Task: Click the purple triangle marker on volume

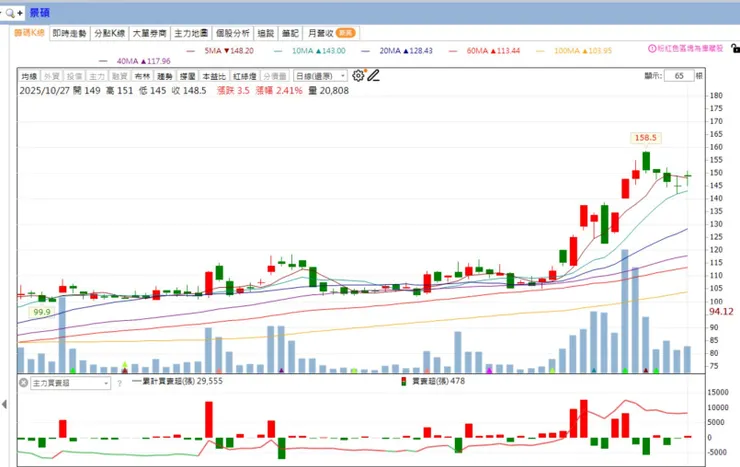Action: click(x=281, y=371)
